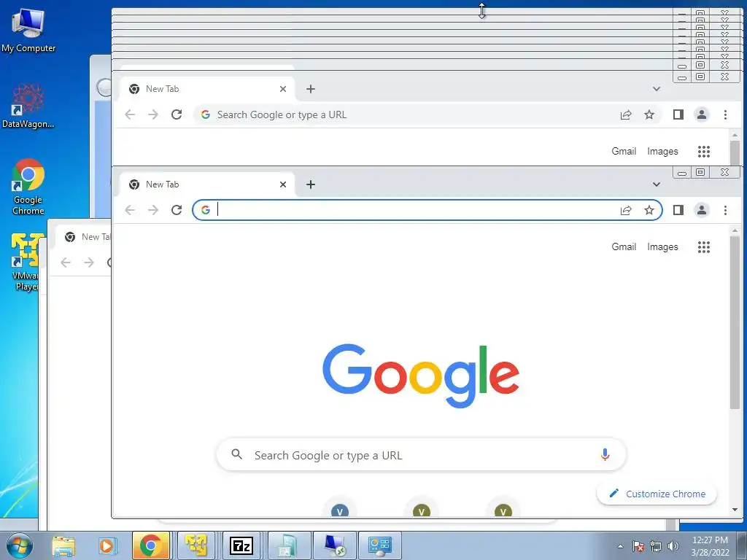This screenshot has width=747, height=560.
Task: Open side panel in the front Chrome window
Action: point(678,210)
